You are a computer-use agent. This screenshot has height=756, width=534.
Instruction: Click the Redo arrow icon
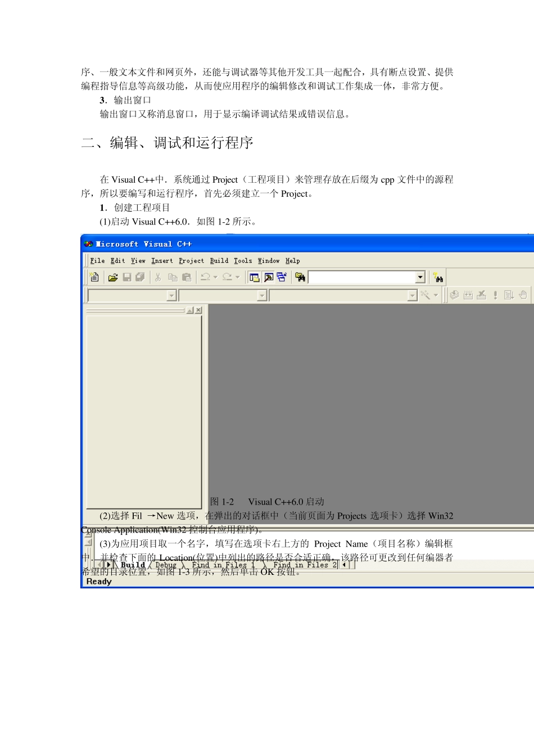pyautogui.click(x=227, y=277)
